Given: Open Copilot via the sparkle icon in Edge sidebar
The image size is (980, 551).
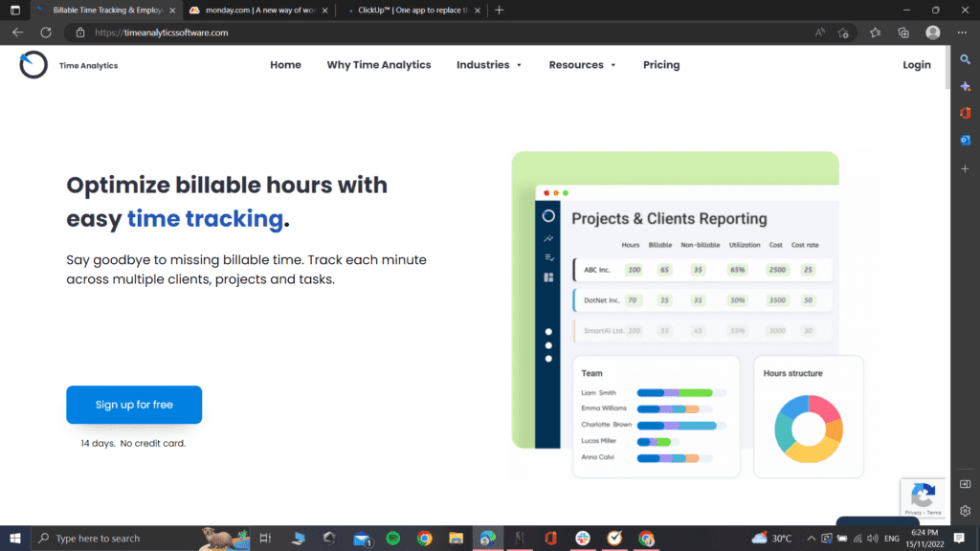Looking at the screenshot, I should point(965,86).
